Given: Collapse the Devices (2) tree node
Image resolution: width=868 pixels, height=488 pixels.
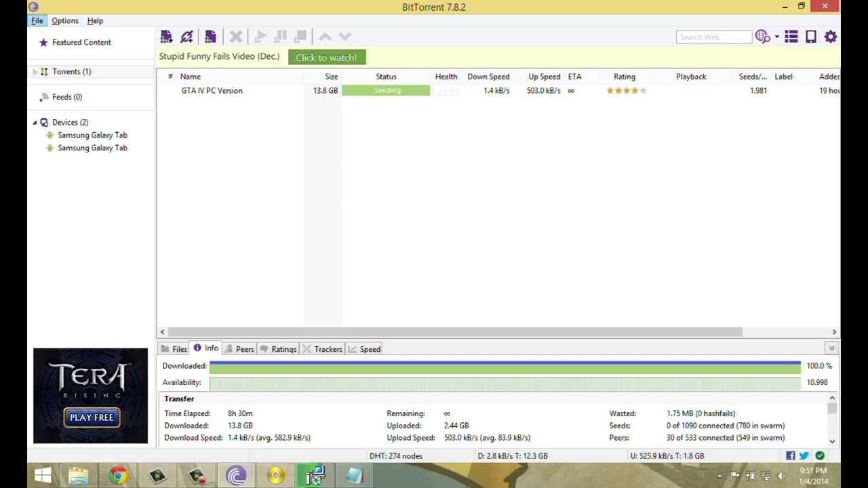Looking at the screenshot, I should [35, 123].
